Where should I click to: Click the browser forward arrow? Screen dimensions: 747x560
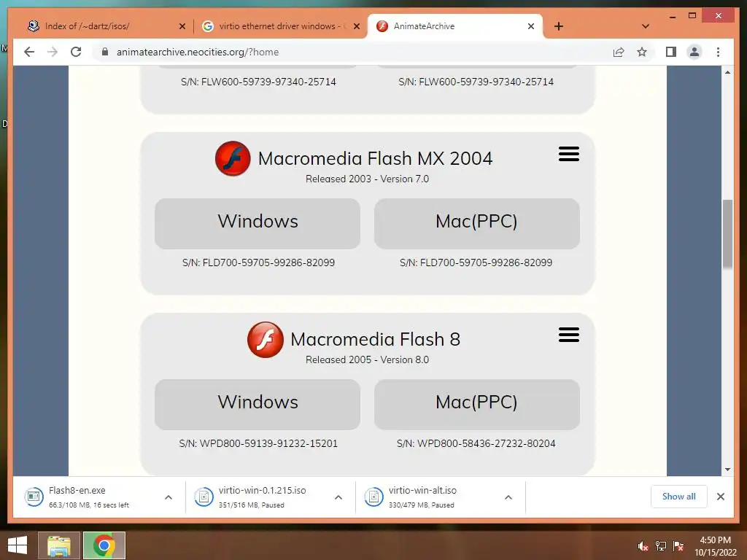(53, 52)
